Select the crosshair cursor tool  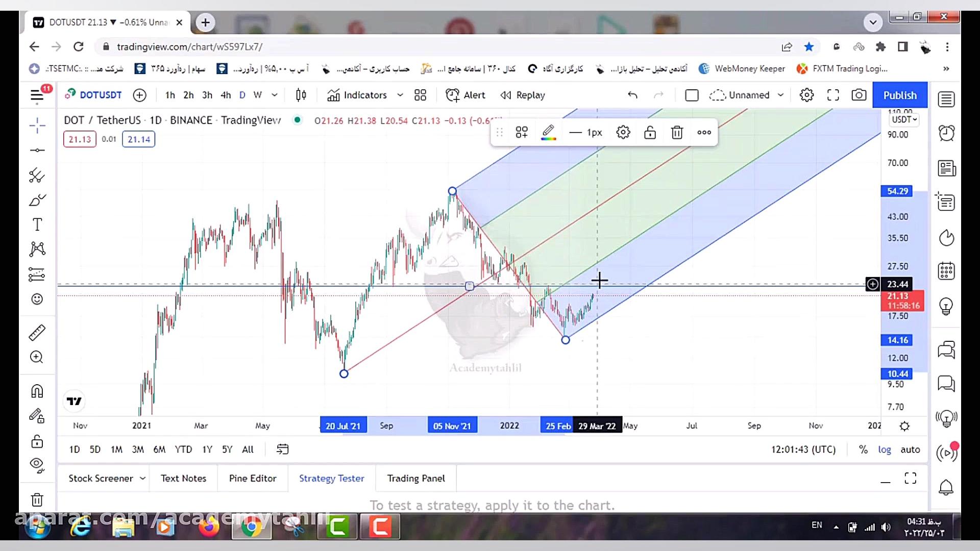click(x=37, y=126)
